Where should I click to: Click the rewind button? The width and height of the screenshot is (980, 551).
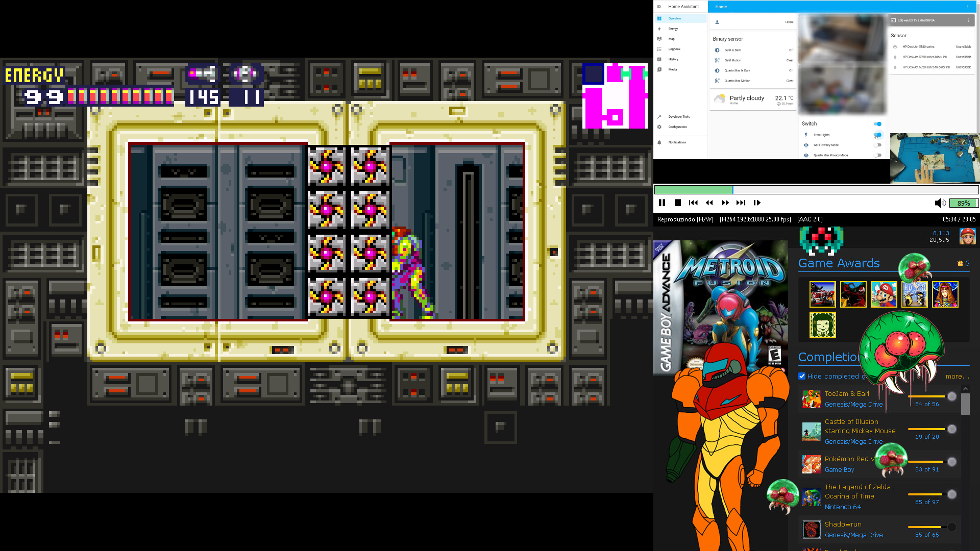pos(709,203)
